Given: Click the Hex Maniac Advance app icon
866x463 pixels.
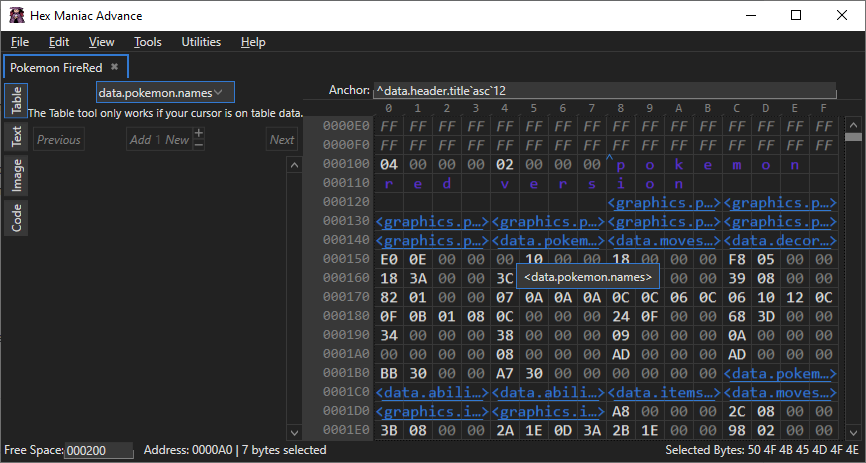Looking at the screenshot, I should click(17, 15).
